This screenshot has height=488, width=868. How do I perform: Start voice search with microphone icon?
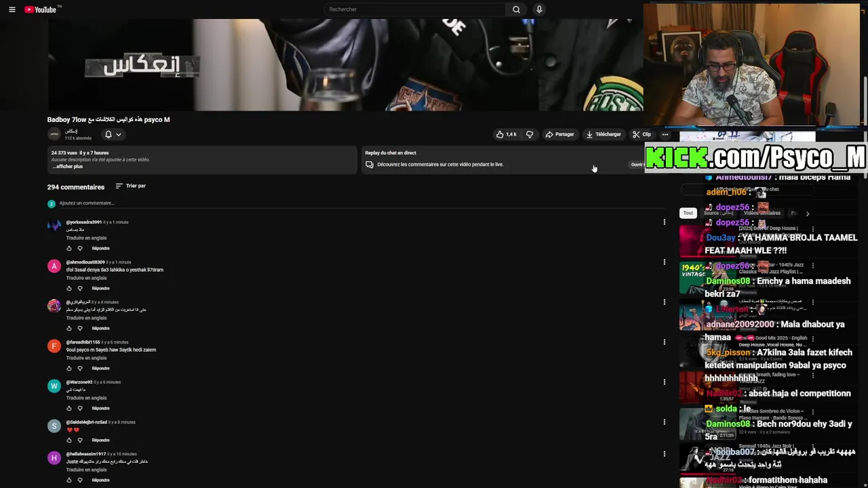tap(539, 9)
